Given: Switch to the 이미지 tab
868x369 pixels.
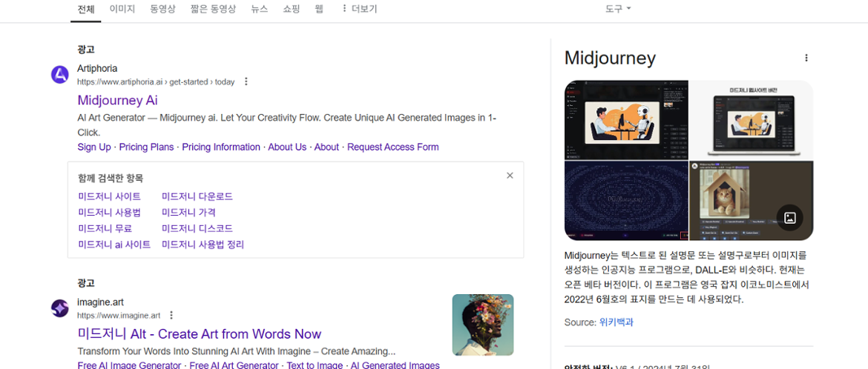Looking at the screenshot, I should [122, 9].
